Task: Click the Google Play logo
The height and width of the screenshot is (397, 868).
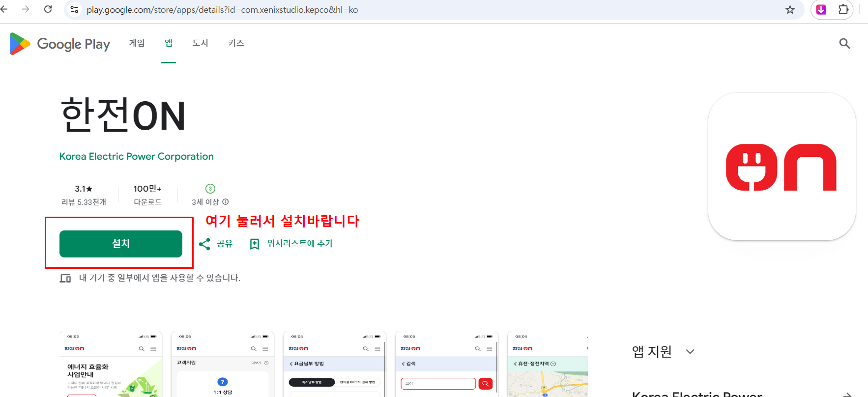Action: 59,44
